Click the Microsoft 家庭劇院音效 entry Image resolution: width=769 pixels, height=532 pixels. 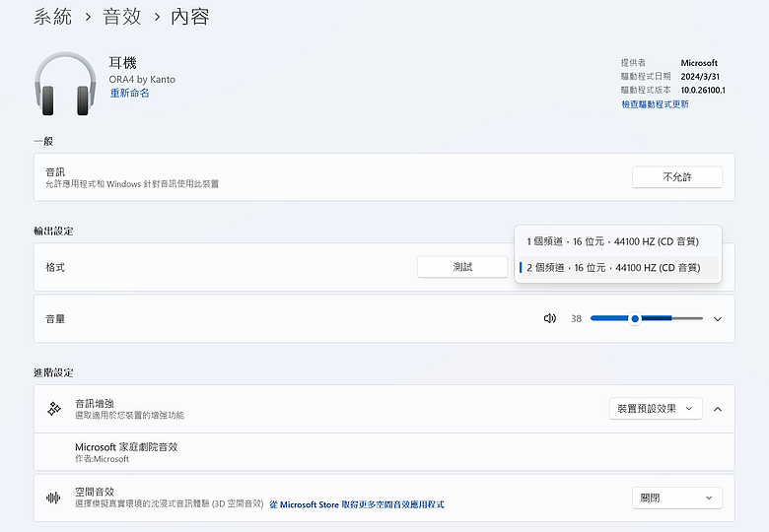(x=384, y=451)
